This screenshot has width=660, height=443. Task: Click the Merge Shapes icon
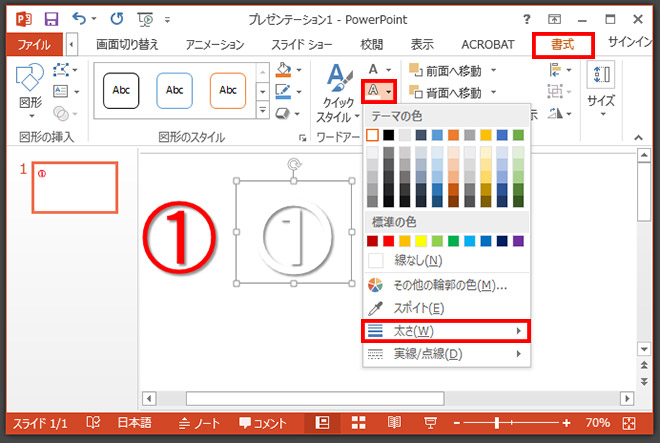(x=61, y=113)
